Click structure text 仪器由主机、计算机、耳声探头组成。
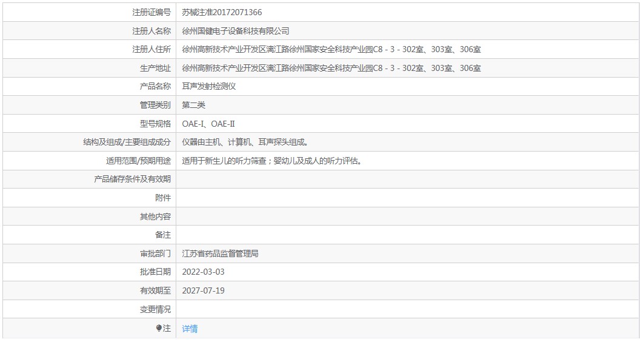Screen dimensions: 644x342 click(x=245, y=142)
